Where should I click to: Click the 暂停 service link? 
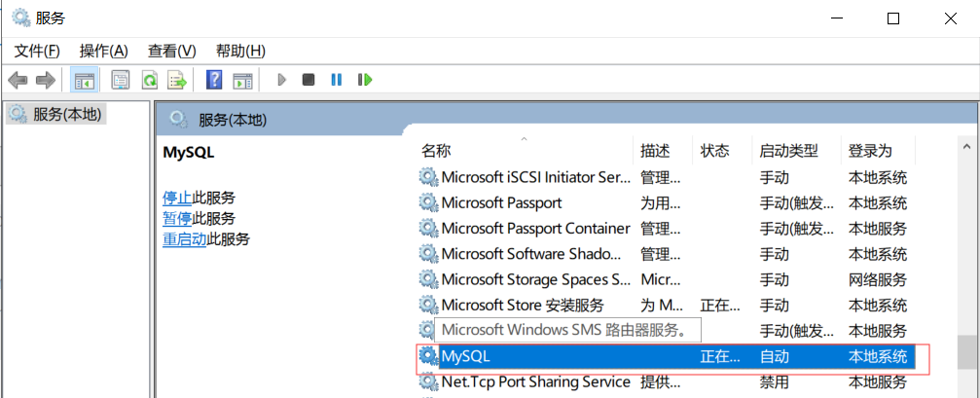coord(177,219)
